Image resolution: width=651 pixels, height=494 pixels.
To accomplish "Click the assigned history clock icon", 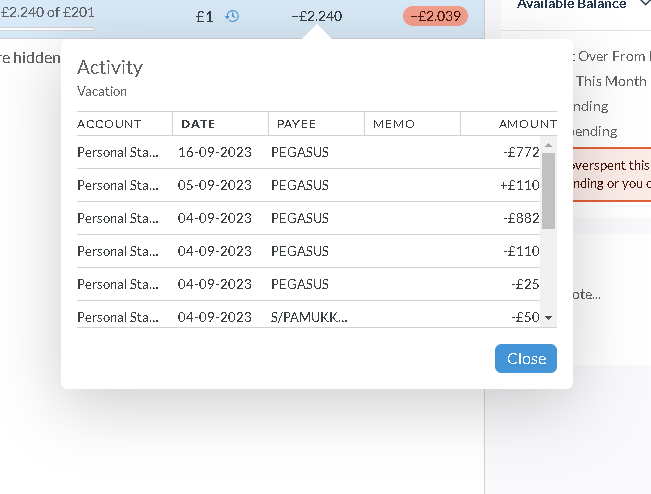I will click(x=232, y=16).
